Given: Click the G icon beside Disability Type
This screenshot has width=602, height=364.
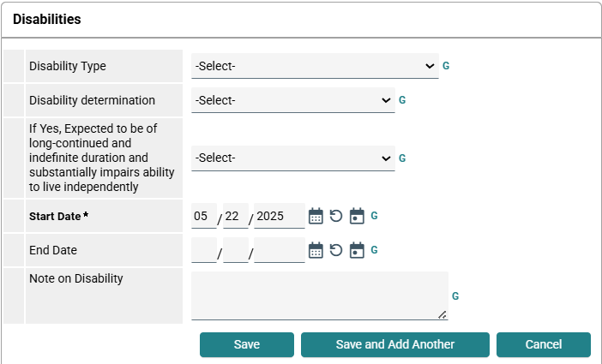Looking at the screenshot, I should click(446, 66).
